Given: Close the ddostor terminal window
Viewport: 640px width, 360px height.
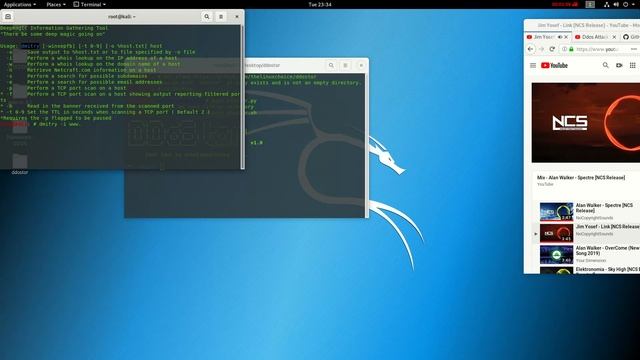Looking at the screenshot, I should click(x=361, y=65).
